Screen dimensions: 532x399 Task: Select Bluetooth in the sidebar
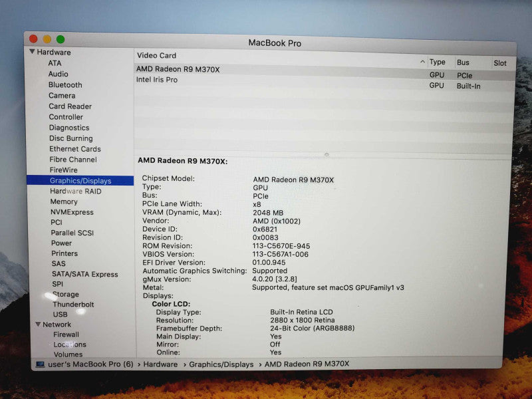pos(65,85)
